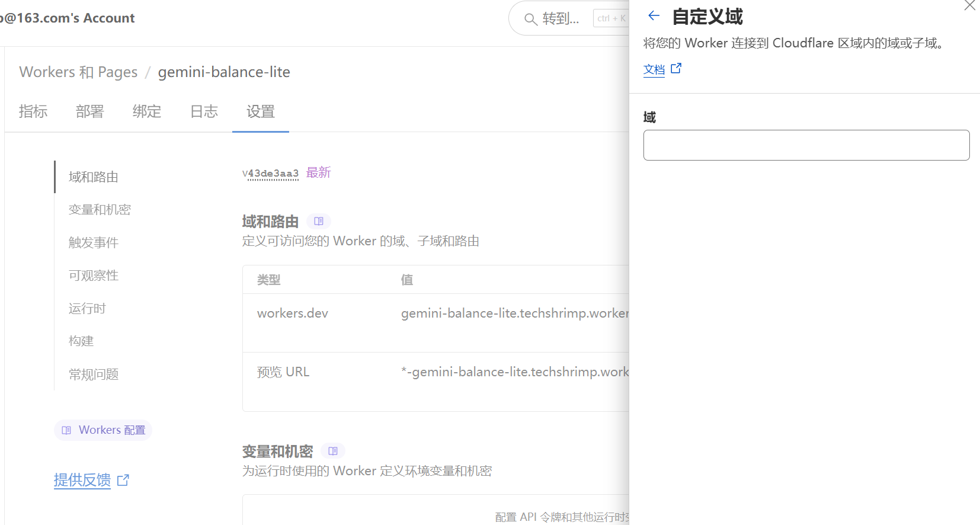Click the book icon in Workers 配置 badge
The width and height of the screenshot is (980, 525).
[x=66, y=430]
